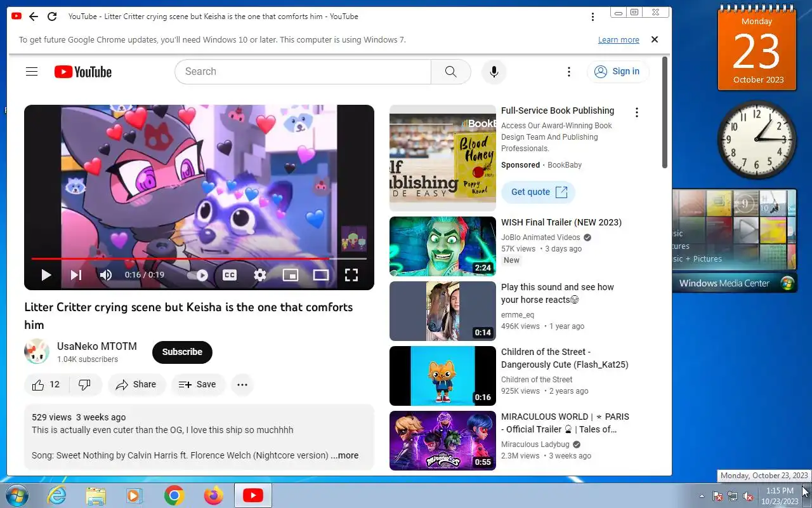Click the analog clock gadget

757,140
